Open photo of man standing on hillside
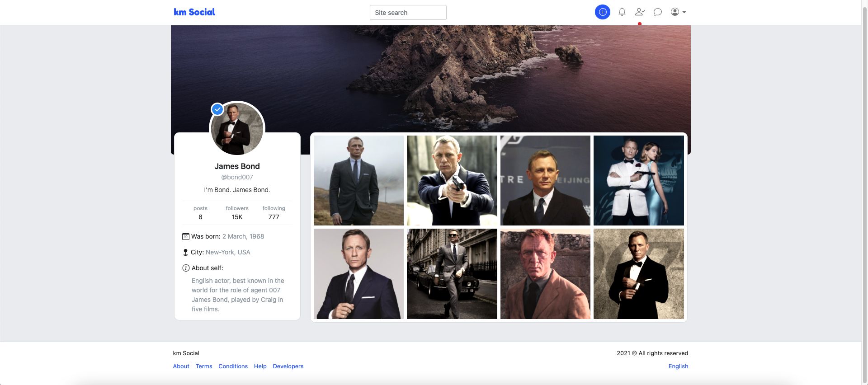The height and width of the screenshot is (385, 868). click(359, 180)
